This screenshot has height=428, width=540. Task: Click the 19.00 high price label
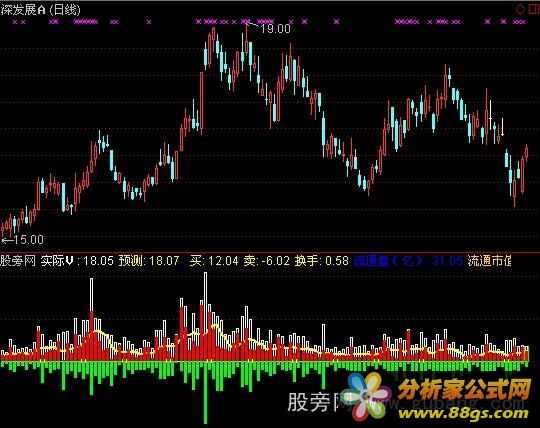275,29
